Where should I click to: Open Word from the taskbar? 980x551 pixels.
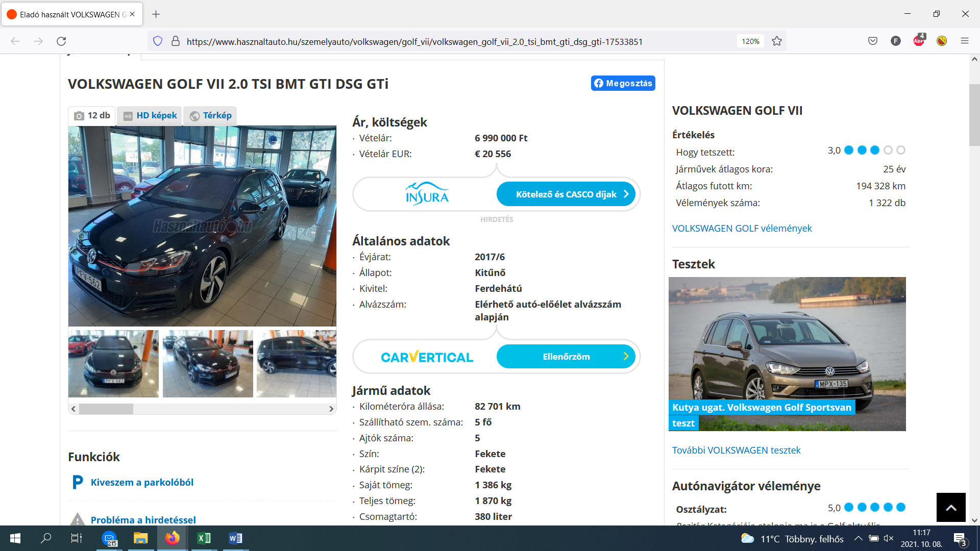coord(235,538)
